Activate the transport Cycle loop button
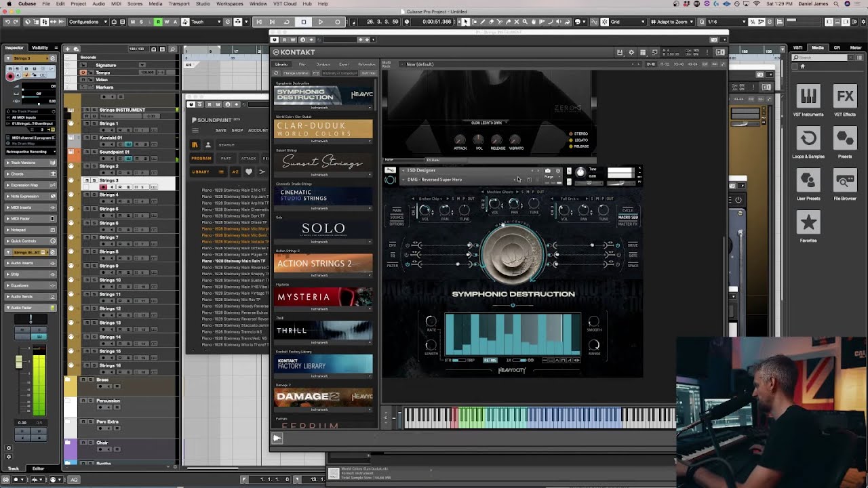 coord(287,22)
